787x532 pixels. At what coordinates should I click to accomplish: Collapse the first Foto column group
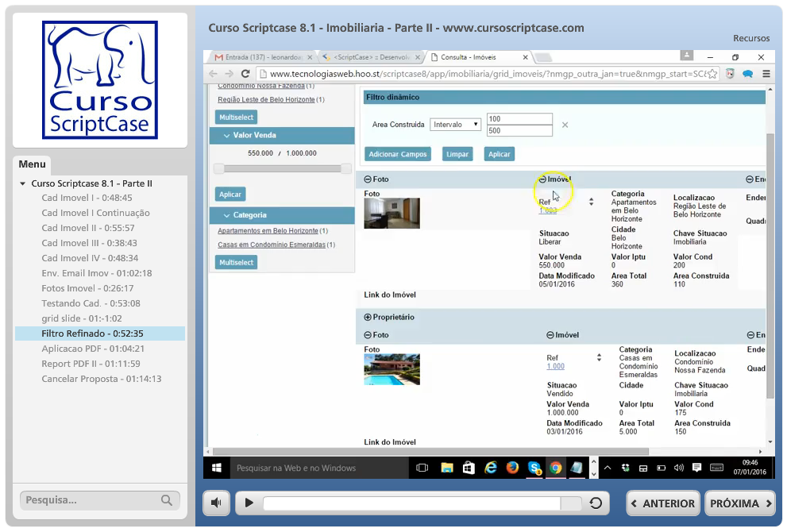pos(368,179)
